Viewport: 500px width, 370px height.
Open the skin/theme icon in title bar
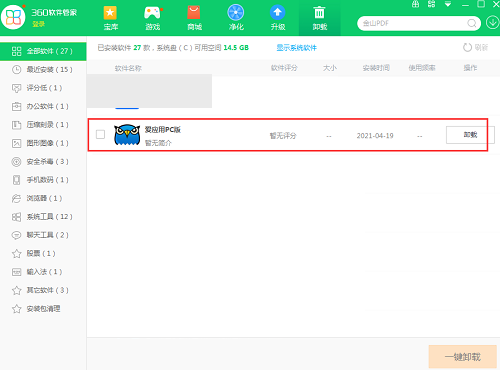415,4
